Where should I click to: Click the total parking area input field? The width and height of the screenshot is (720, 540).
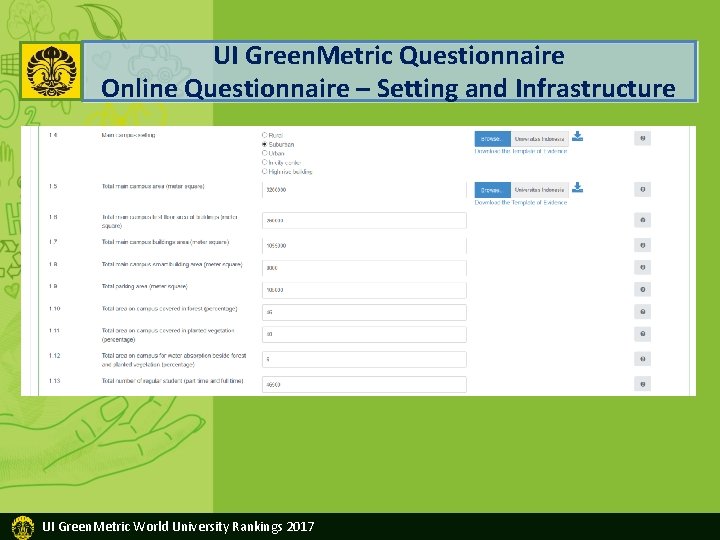pyautogui.click(x=364, y=290)
